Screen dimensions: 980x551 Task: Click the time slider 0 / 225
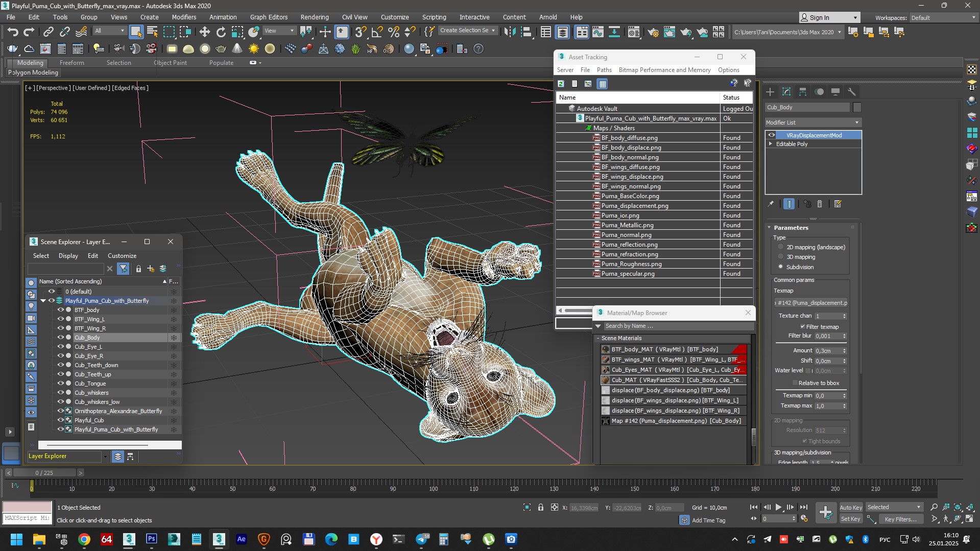tap(44, 473)
